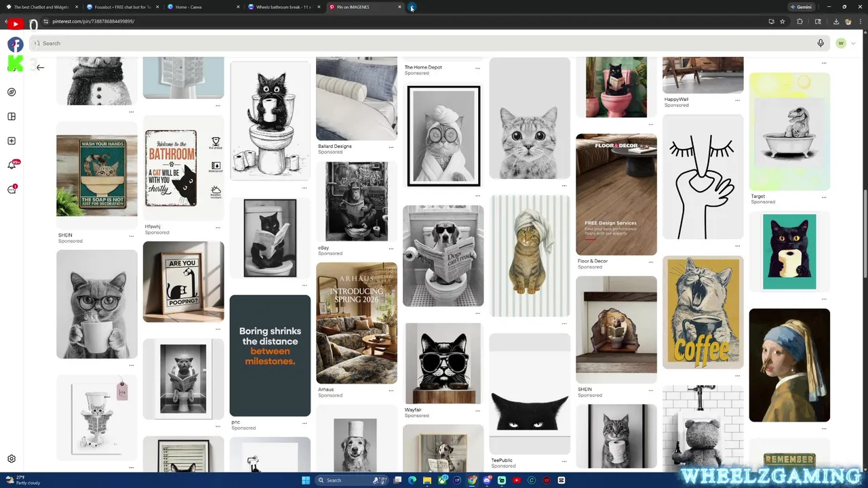Click the Arhaus sponsor name under the pin

click(325, 390)
